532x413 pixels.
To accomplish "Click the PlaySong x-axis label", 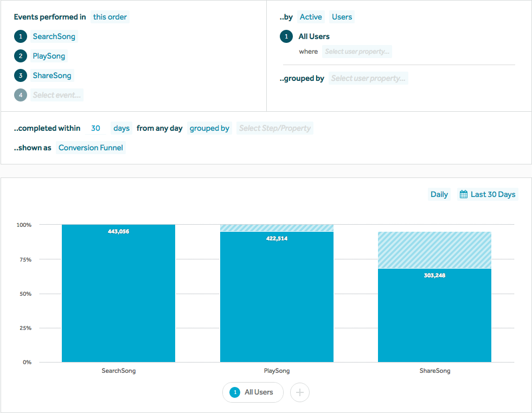I will click(x=277, y=371).
